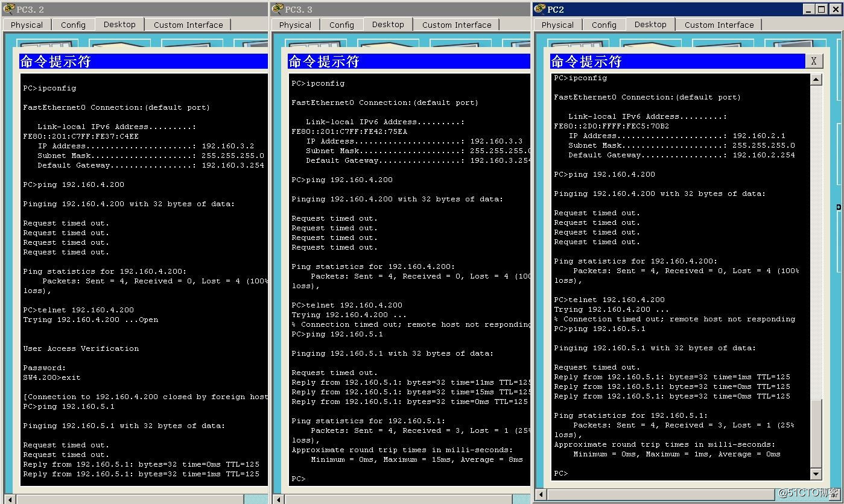This screenshot has width=844, height=504.
Task: Click 'PC>telnet 192.160.4.200' line in PC2
Action: pos(609,300)
